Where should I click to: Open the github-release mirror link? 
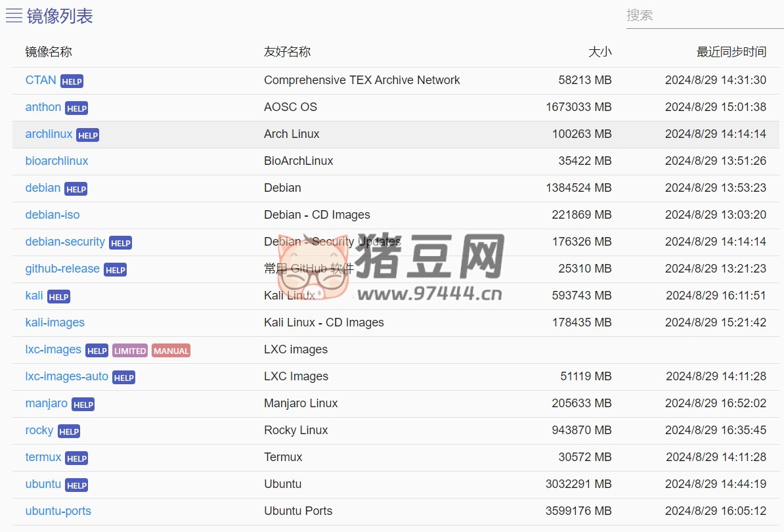(x=62, y=269)
